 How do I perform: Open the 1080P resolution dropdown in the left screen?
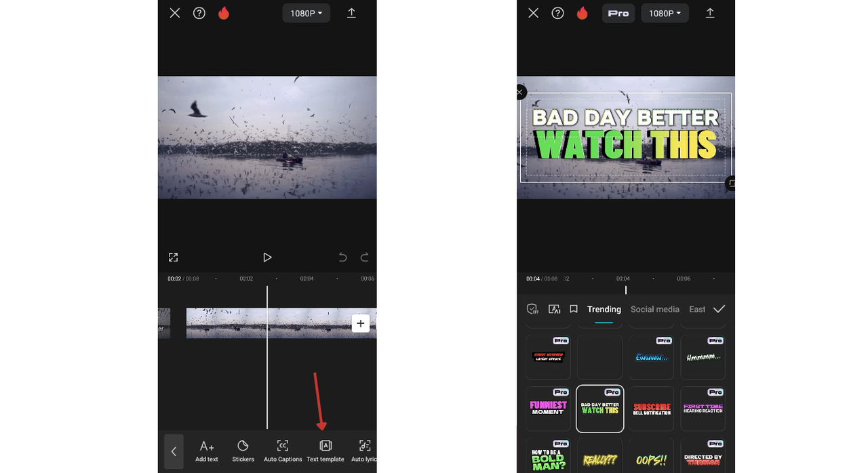pyautogui.click(x=307, y=13)
